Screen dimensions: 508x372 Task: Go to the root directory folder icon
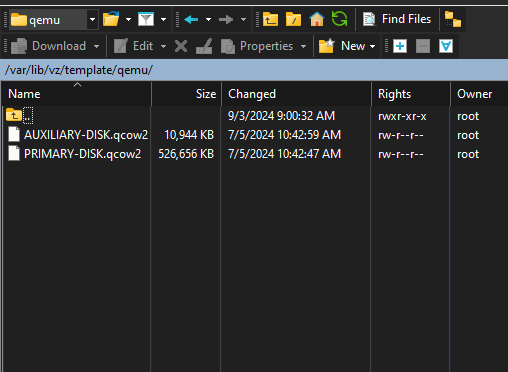coord(293,19)
